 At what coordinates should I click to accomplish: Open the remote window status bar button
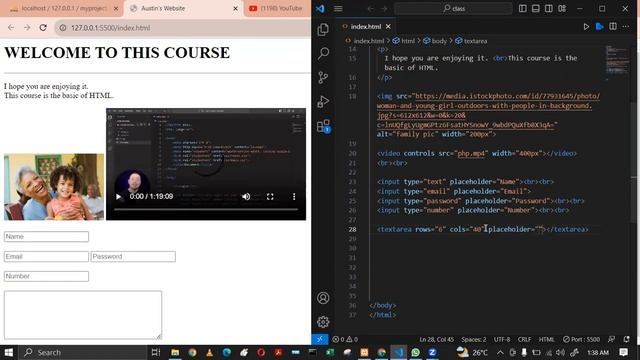pos(320,339)
